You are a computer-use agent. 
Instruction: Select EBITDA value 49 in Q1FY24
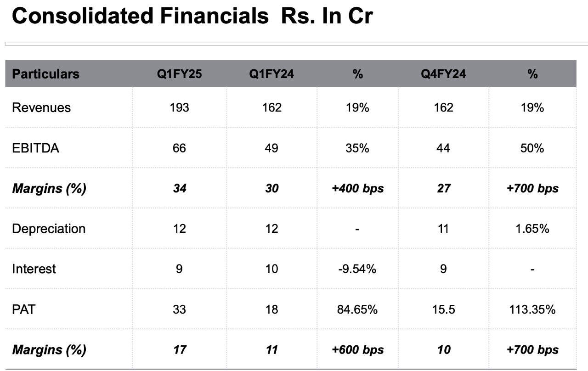pyautogui.click(x=271, y=148)
